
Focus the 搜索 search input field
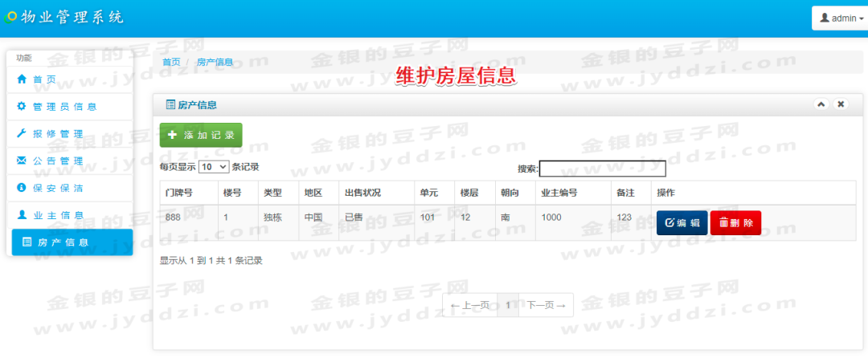(602, 169)
